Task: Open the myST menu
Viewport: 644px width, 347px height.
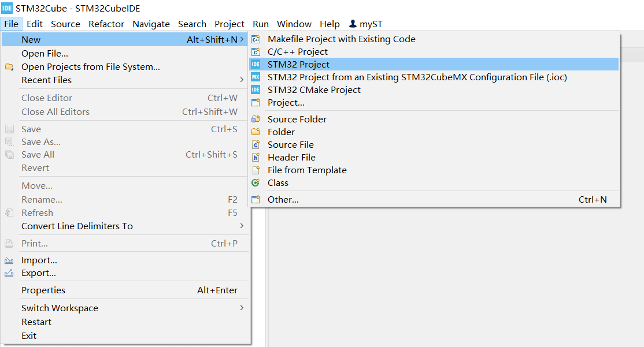Action: [365, 24]
